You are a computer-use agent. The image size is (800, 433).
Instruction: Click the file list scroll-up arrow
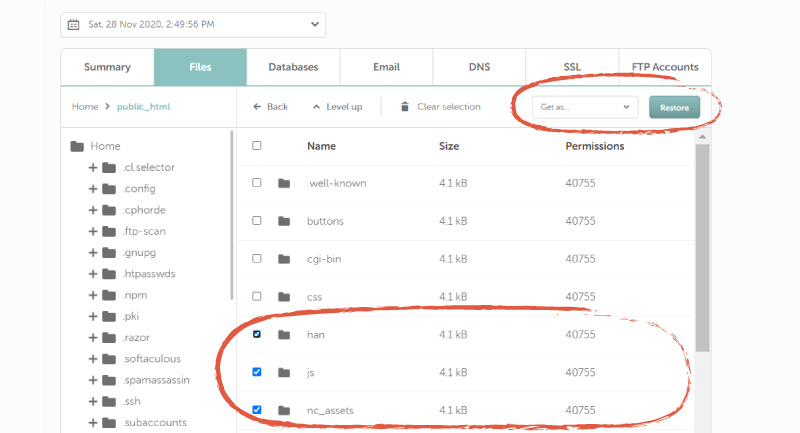703,137
